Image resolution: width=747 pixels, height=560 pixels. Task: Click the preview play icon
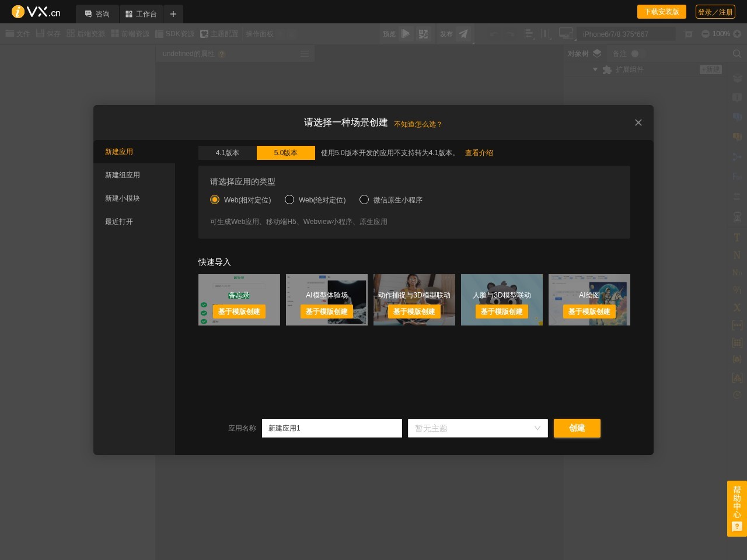(x=406, y=34)
